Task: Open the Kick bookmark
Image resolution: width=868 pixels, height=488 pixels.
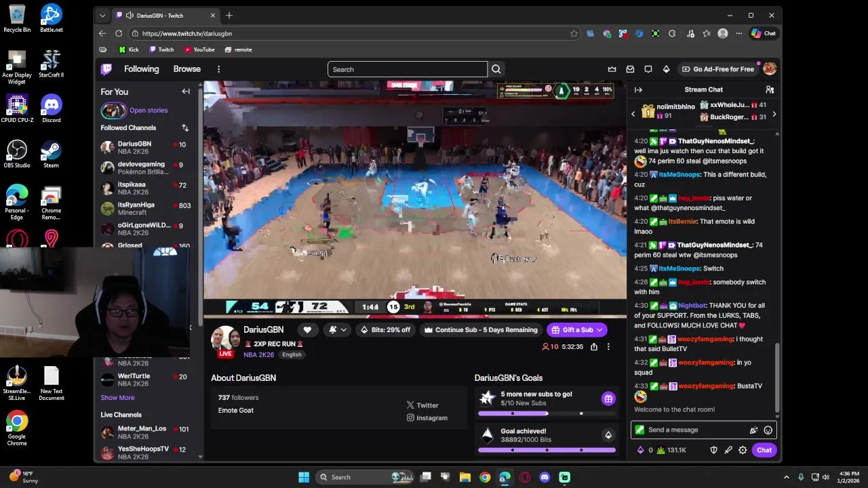Action: pos(129,49)
